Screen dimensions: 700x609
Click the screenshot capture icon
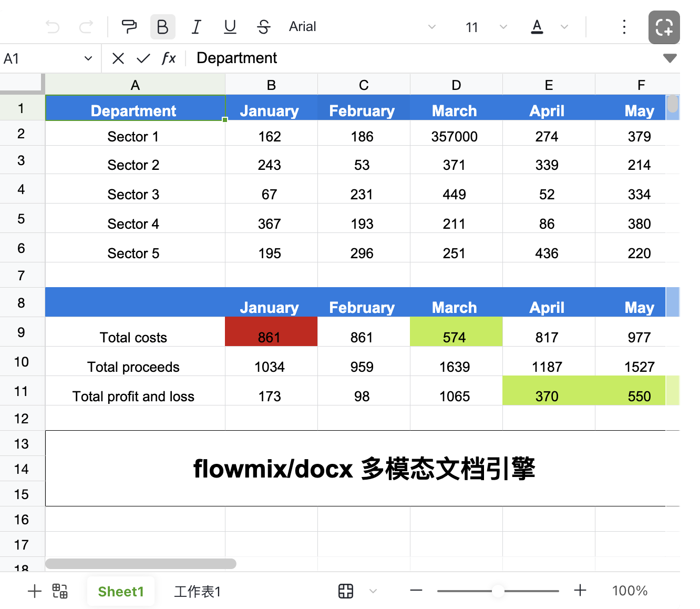(x=664, y=27)
